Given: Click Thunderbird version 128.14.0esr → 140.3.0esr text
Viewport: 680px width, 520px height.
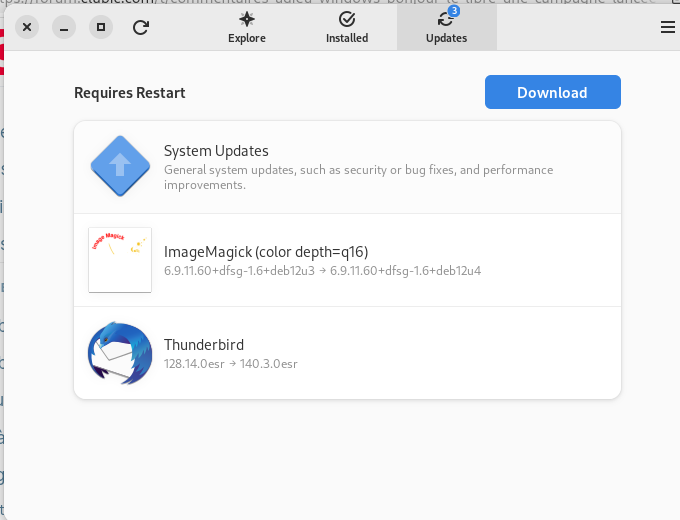Looking at the screenshot, I should (x=231, y=364).
